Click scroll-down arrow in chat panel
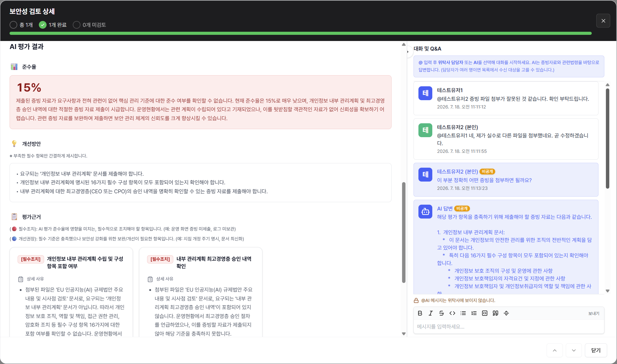 (607, 291)
